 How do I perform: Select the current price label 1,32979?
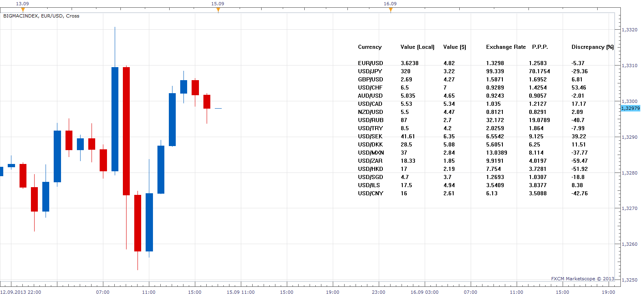(630, 108)
